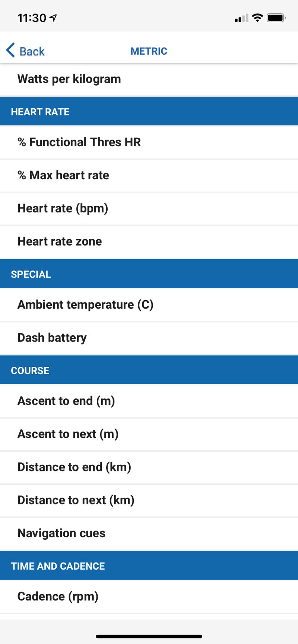Choose % Functional Thres HR
This screenshot has width=298, height=644.
click(x=79, y=142)
